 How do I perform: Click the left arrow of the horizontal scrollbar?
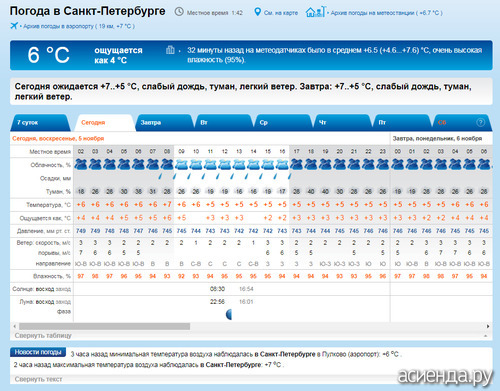pyautogui.click(x=14, y=326)
